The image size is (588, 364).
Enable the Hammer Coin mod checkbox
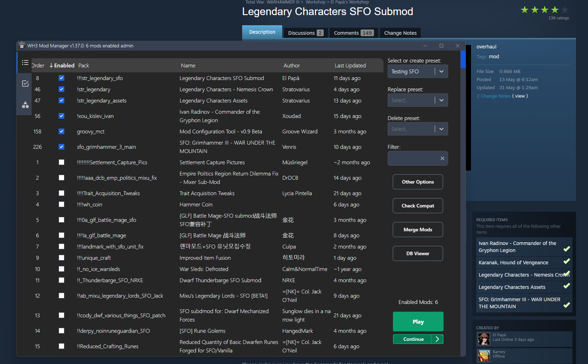[62, 204]
